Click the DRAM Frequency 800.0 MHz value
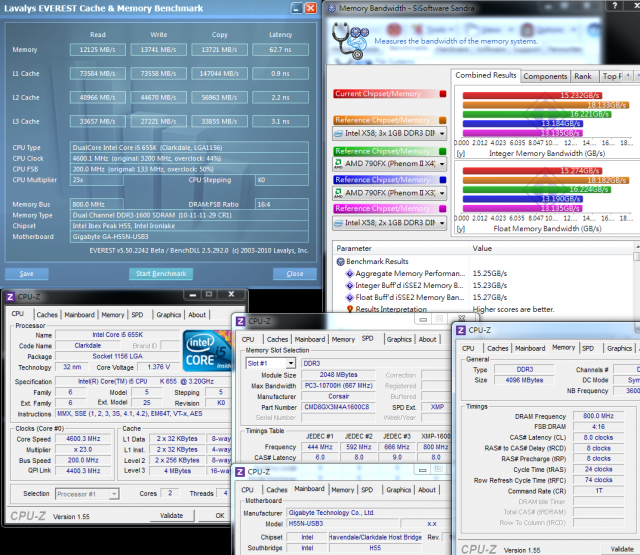This screenshot has height=555, width=640. (x=598, y=416)
